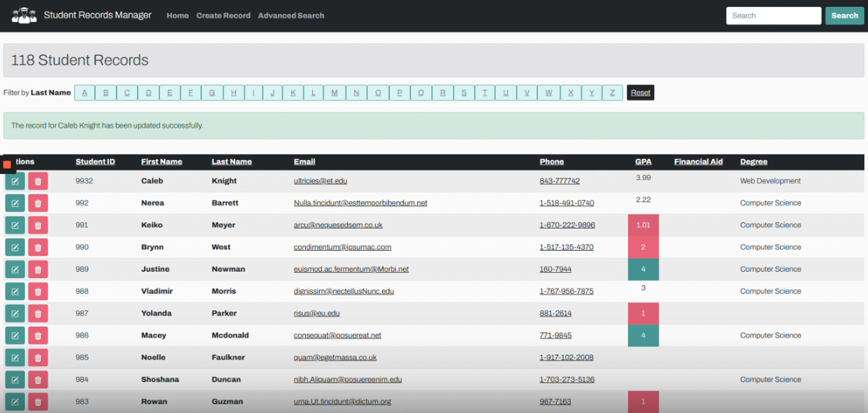Image resolution: width=868 pixels, height=413 pixels.
Task: Edit the record for Nerea Barrett
Action: click(x=15, y=203)
